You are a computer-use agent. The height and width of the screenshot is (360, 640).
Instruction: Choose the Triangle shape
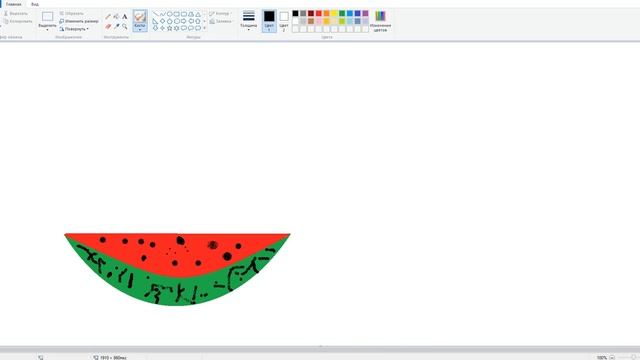coord(198,14)
